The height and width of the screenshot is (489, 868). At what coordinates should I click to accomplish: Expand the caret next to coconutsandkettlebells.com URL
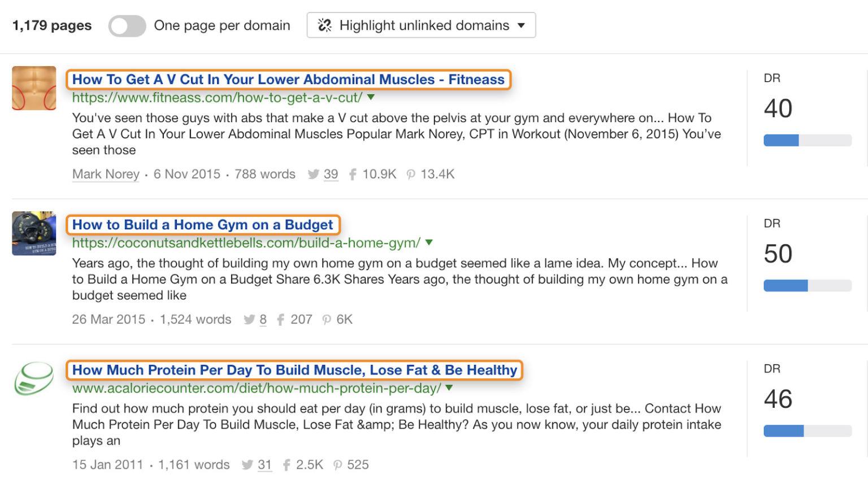point(429,243)
